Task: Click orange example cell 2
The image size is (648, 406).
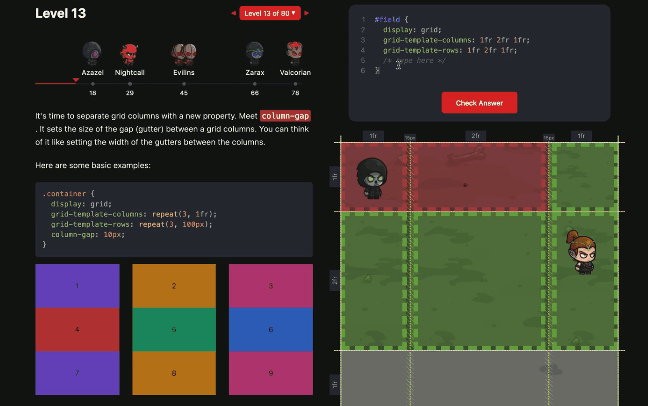Action: (174, 286)
